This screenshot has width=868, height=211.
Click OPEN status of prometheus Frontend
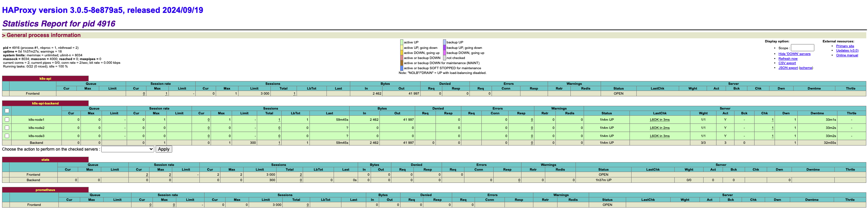(607, 205)
